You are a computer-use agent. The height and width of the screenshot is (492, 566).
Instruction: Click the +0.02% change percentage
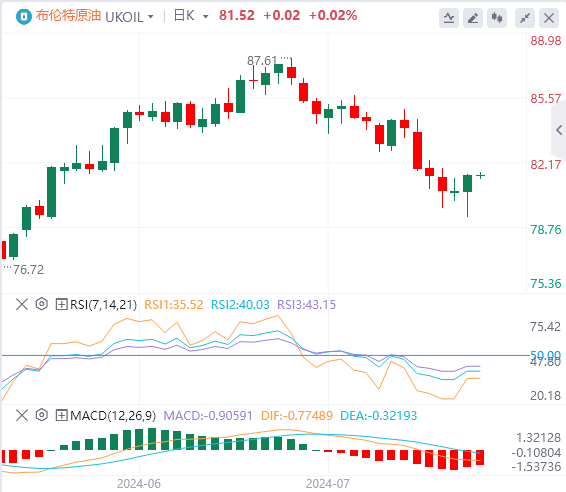tap(333, 16)
